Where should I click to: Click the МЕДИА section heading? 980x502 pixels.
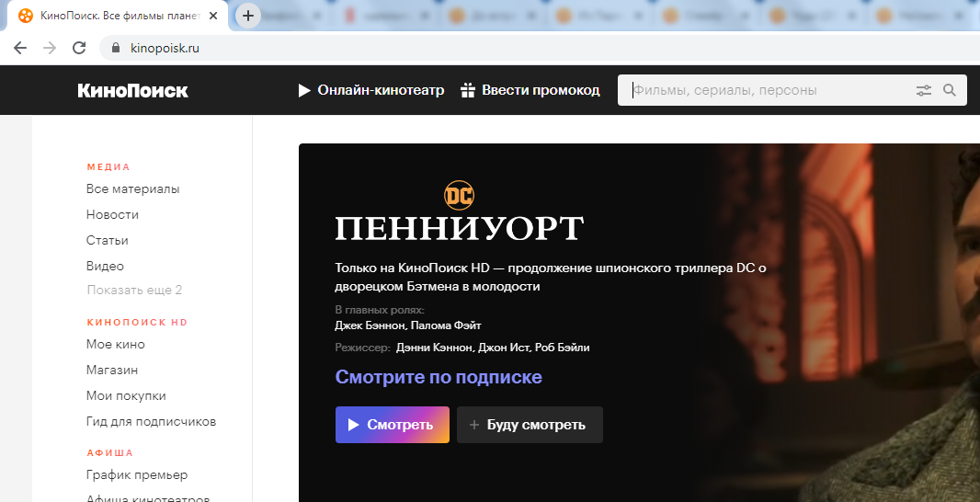[108, 167]
